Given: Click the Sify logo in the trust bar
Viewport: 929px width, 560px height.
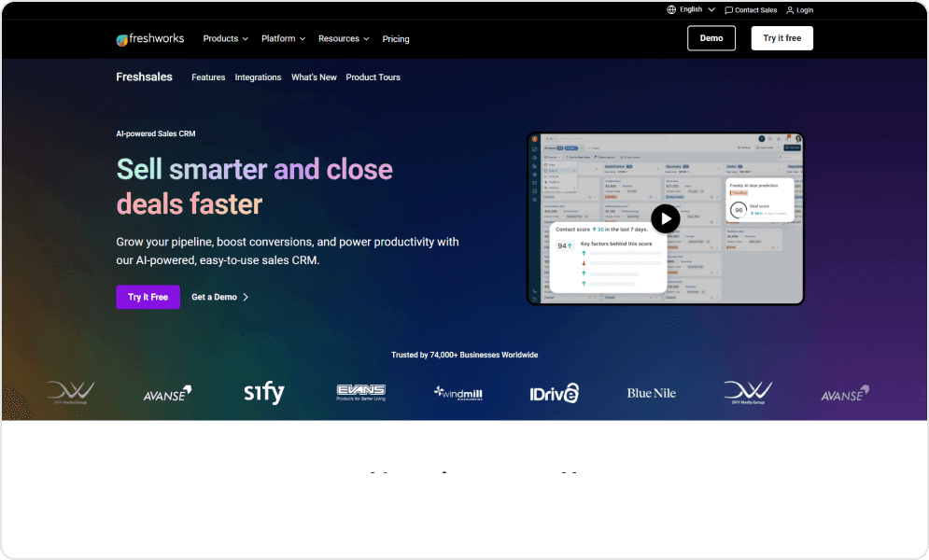Looking at the screenshot, I should pyautogui.click(x=263, y=392).
